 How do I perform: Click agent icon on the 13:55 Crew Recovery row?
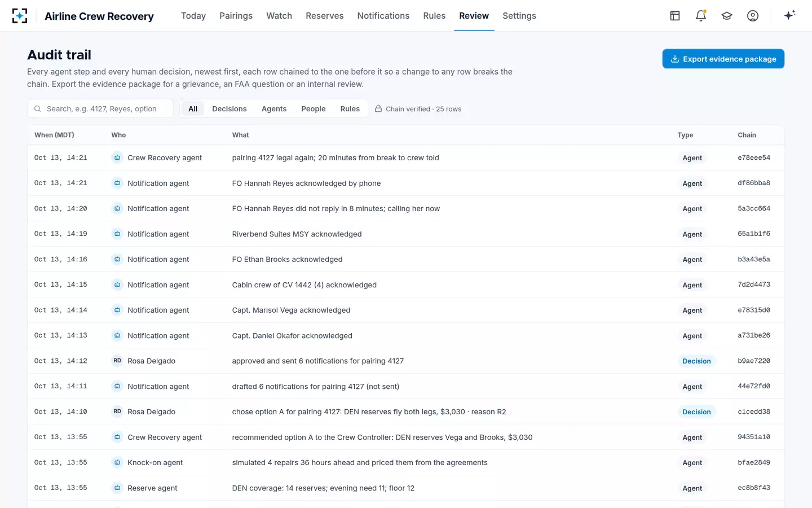[117, 437]
